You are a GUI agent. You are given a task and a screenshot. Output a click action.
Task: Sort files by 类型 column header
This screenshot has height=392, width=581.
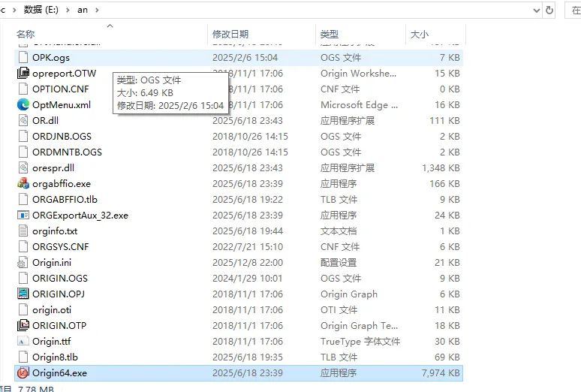330,35
